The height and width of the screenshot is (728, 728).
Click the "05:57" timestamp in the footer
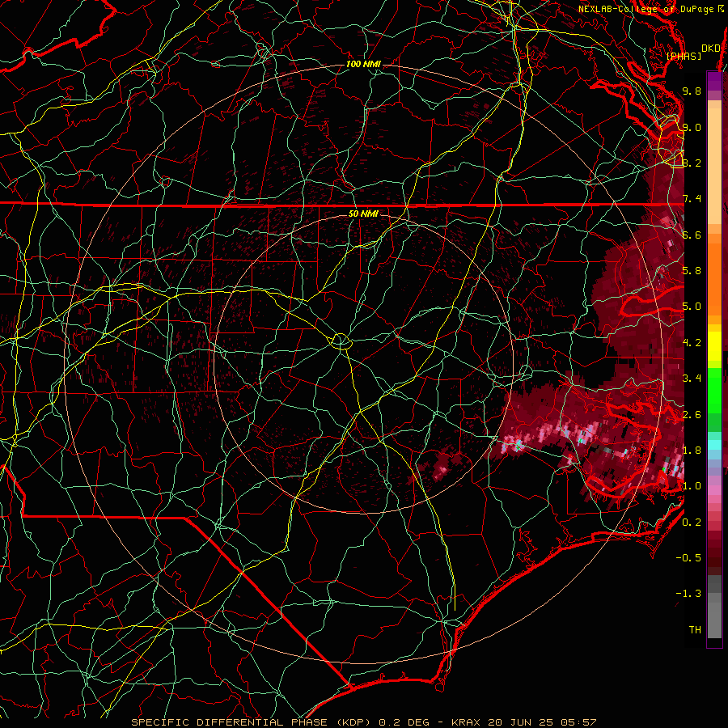pos(580,722)
